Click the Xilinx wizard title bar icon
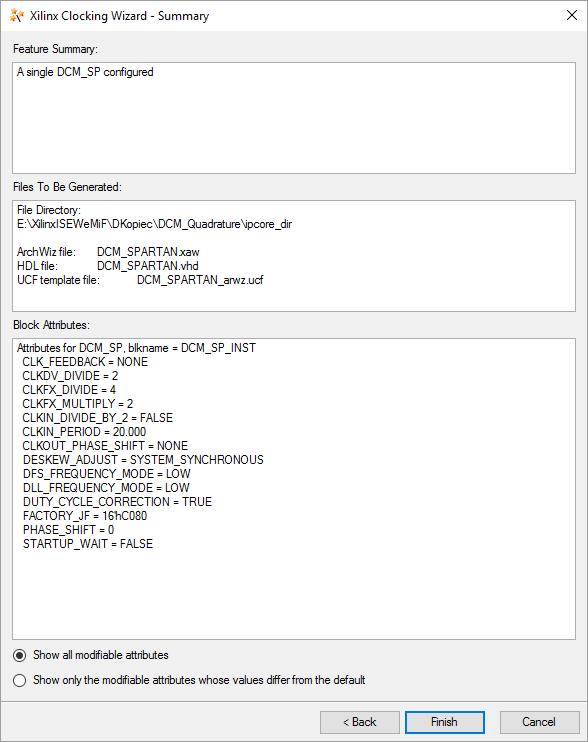 pos(17,16)
